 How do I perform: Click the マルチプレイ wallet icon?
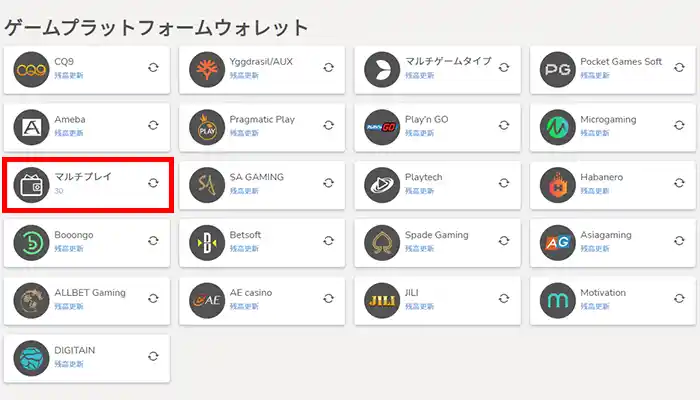pos(32,185)
